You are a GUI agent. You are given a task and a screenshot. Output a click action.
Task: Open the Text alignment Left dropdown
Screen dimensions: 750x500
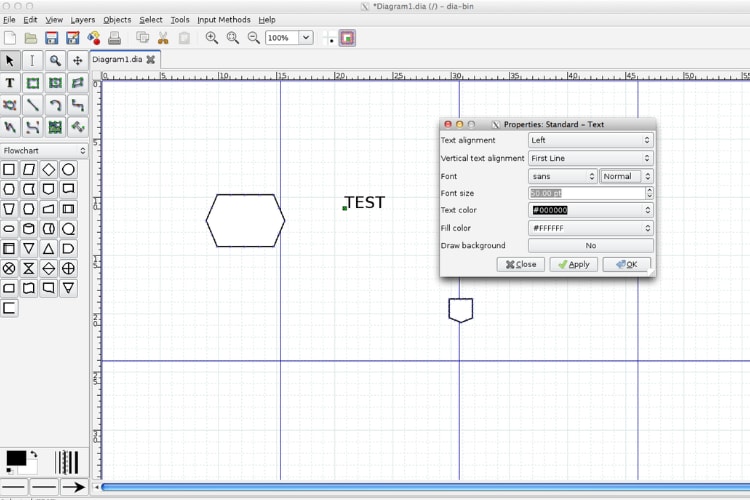point(591,140)
